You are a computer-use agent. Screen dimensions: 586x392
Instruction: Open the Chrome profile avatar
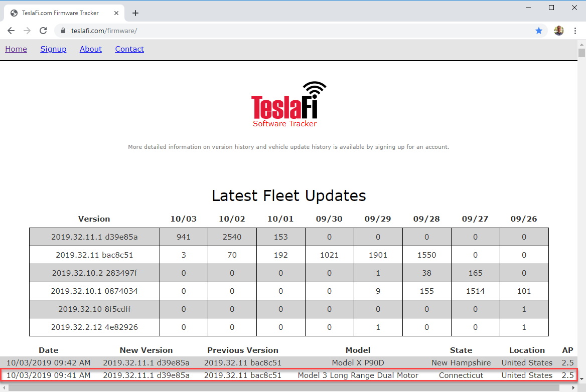coord(559,31)
